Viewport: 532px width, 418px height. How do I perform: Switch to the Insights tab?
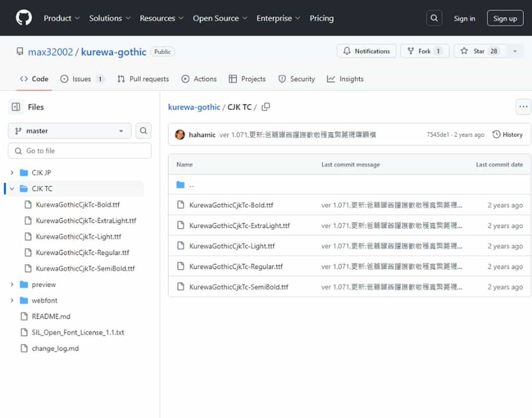pyautogui.click(x=345, y=79)
